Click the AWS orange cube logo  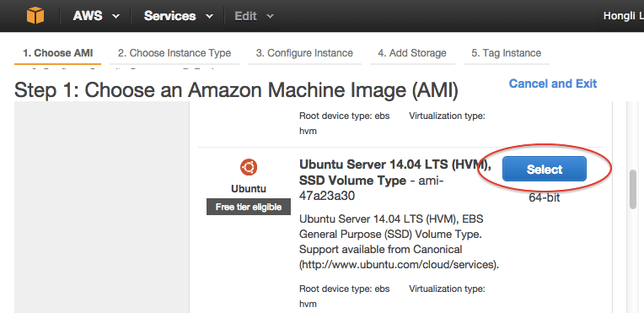tap(35, 16)
